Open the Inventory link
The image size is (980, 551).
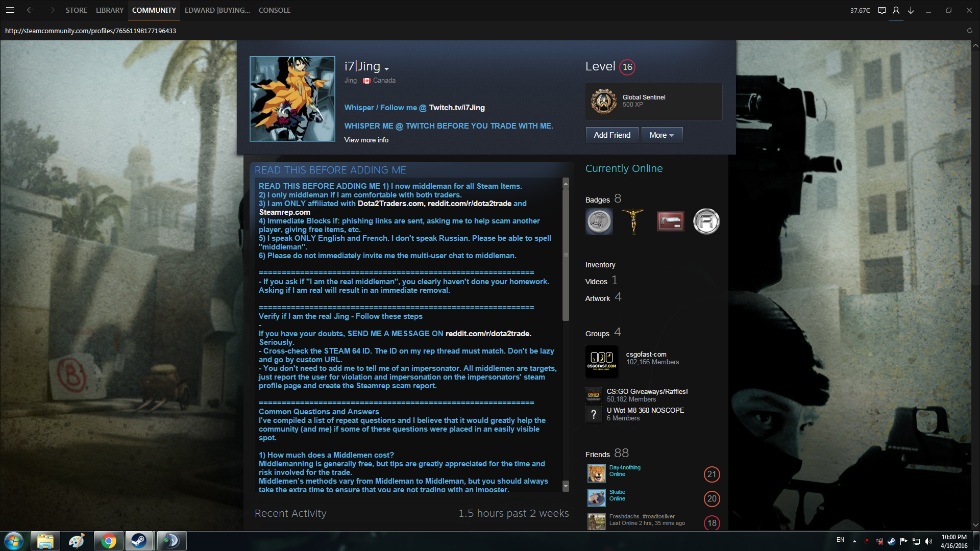[600, 265]
